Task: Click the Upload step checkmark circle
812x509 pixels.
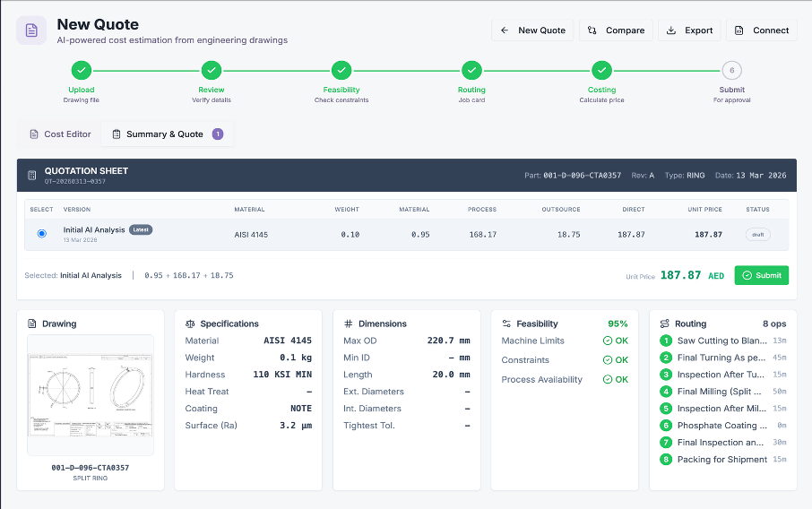Action: tap(82, 71)
